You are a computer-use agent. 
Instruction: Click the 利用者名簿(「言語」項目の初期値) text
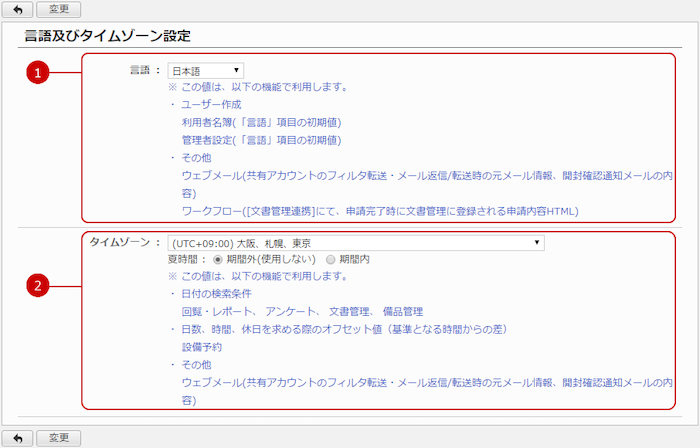[262, 122]
